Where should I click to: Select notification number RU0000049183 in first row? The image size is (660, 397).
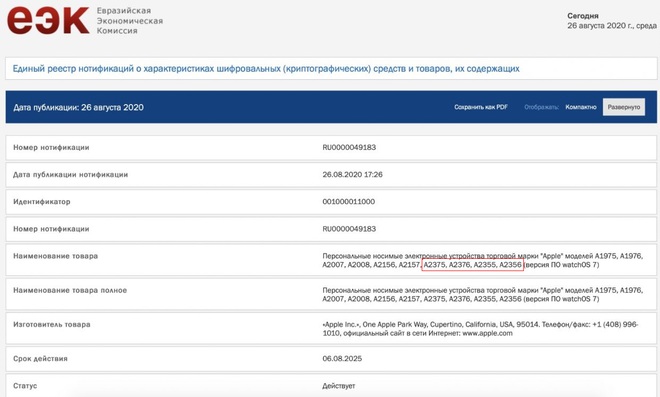click(x=349, y=147)
